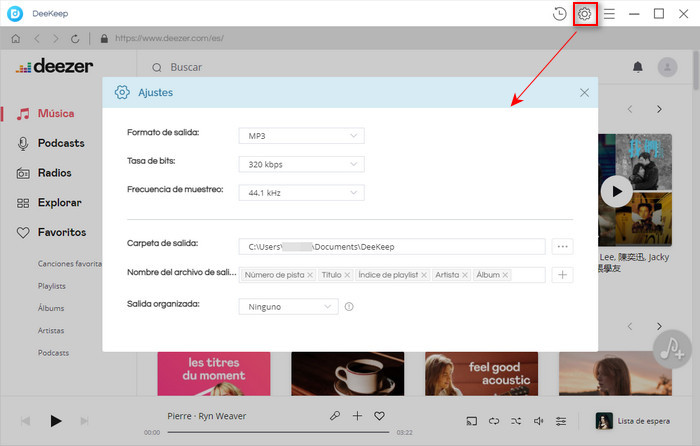This screenshot has height=446, width=700.
Task: Open the hamburger menu in title bar
Action: click(609, 14)
